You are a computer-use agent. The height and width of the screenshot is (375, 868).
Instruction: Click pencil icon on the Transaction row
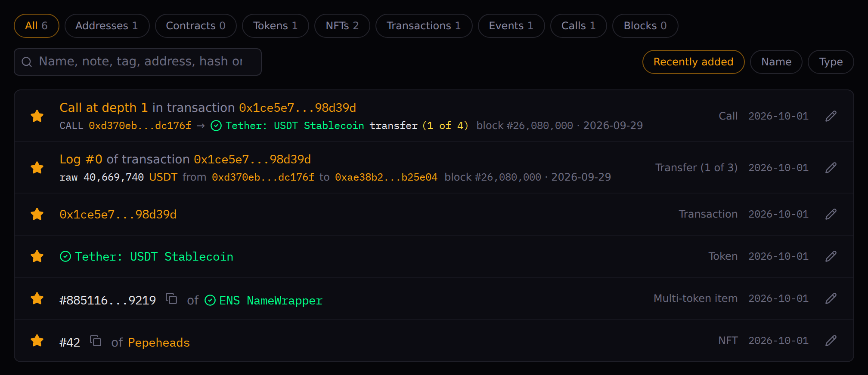tap(831, 214)
